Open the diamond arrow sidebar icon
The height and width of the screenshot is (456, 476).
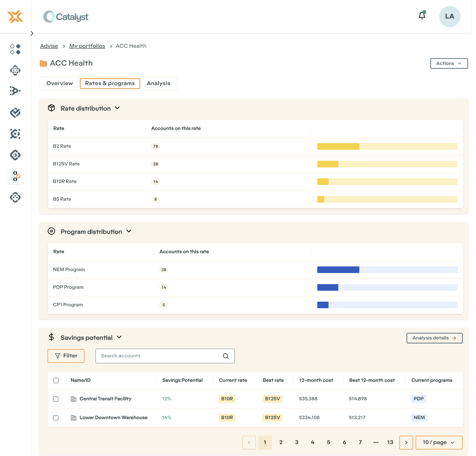[15, 155]
